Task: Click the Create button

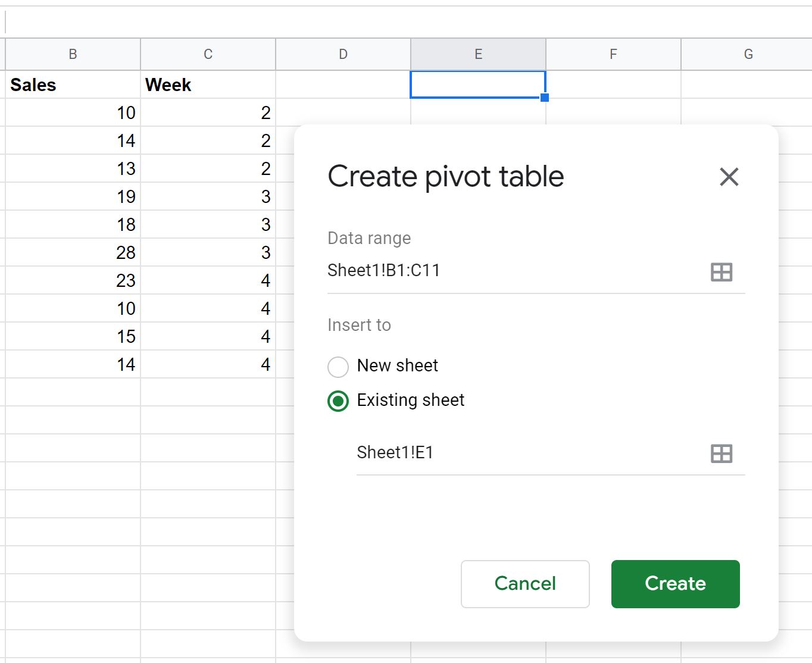Action: pyautogui.click(x=675, y=584)
